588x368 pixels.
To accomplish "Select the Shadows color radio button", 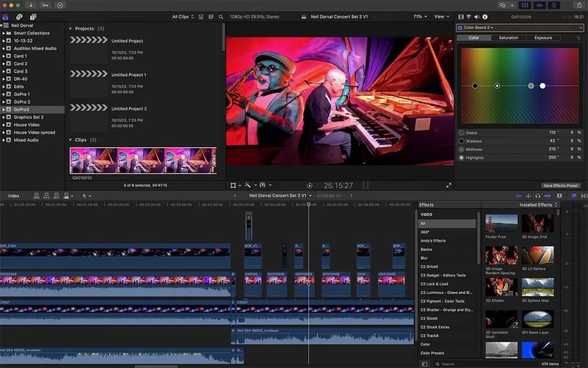I will pos(462,141).
